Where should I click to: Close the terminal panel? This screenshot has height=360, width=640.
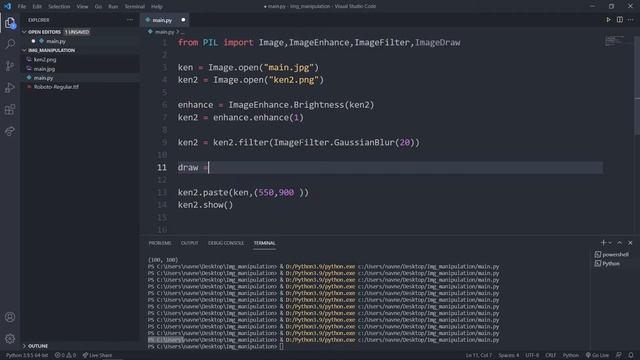(630, 242)
